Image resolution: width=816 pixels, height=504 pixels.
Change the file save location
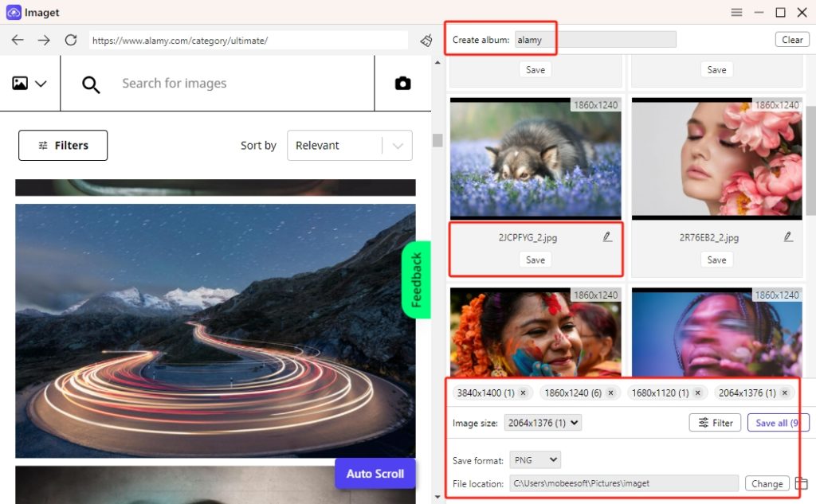click(x=767, y=483)
